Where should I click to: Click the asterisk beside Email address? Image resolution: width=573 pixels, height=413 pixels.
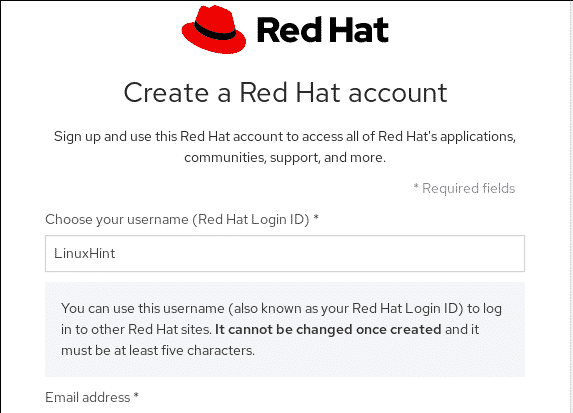136,395
